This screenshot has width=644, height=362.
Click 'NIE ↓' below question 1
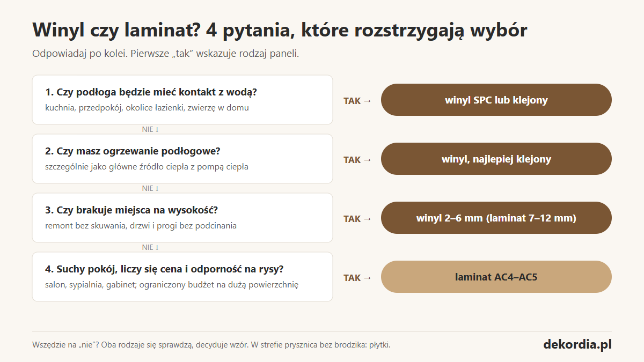(151, 129)
